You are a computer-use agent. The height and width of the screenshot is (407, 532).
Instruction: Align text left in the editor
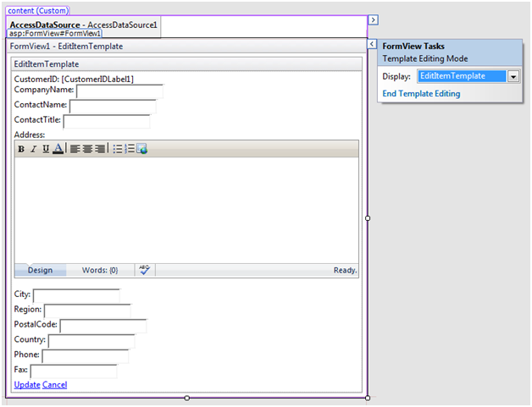point(75,149)
